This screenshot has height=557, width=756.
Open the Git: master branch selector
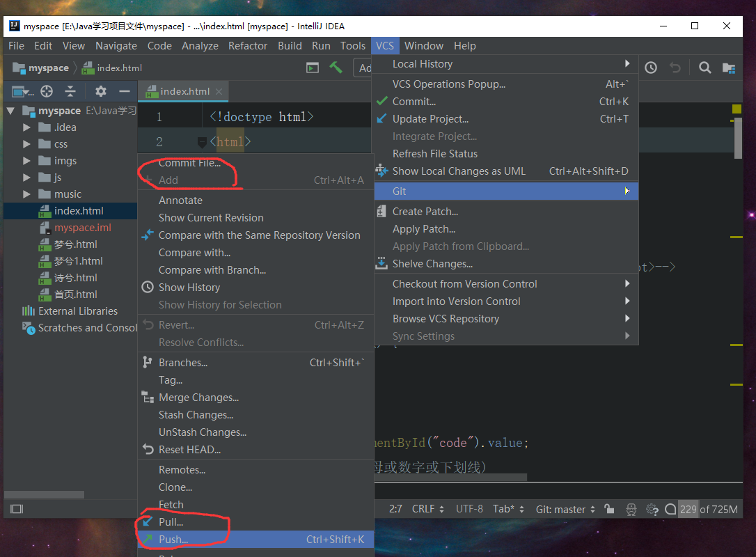[565, 509]
